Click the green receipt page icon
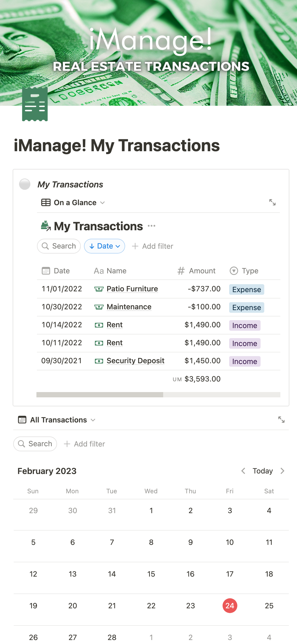 pos(35,104)
